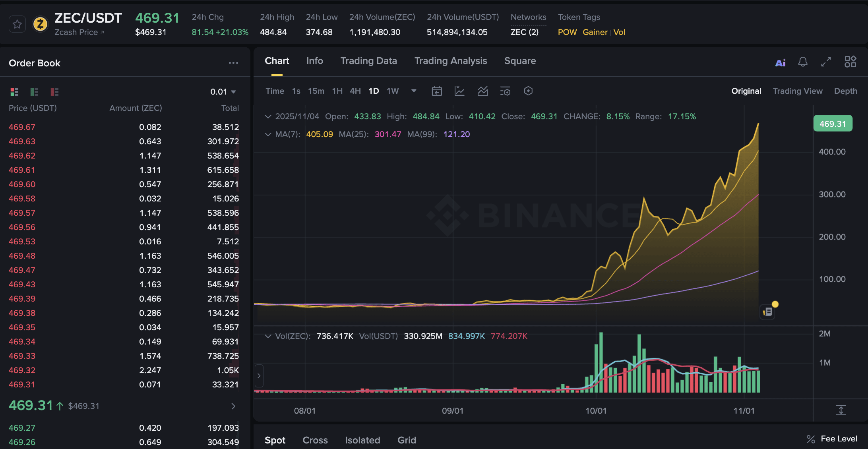The width and height of the screenshot is (868, 449).
Task: Click the 469.31 current price marker
Action: pos(833,124)
